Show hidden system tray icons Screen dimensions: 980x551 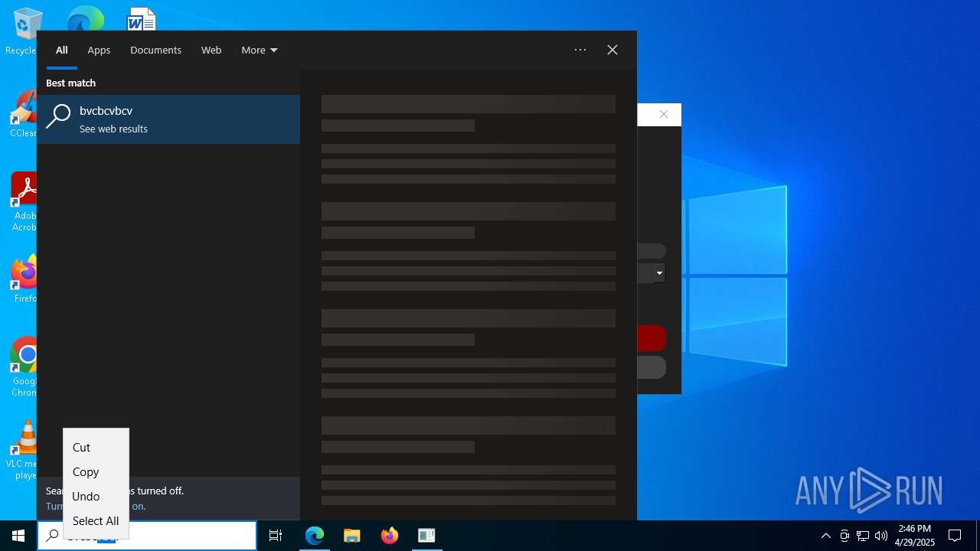pos(825,536)
